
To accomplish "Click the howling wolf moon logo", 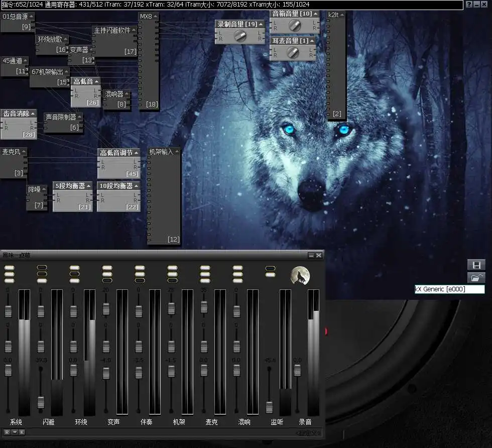I will point(300,275).
